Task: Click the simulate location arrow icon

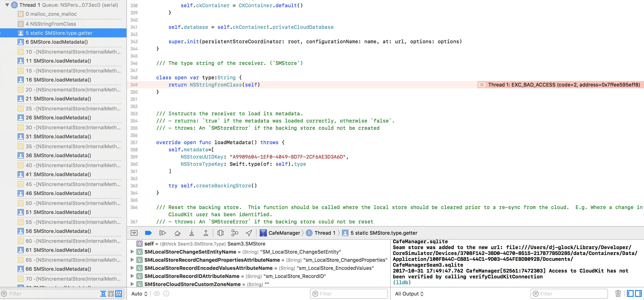Action: (x=249, y=233)
